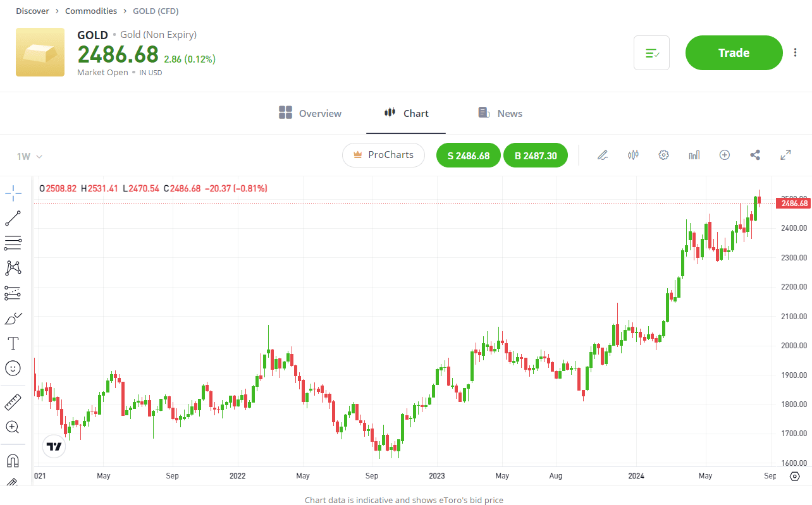Expand chart to fullscreen
The height and width of the screenshot is (505, 812).
785,155
